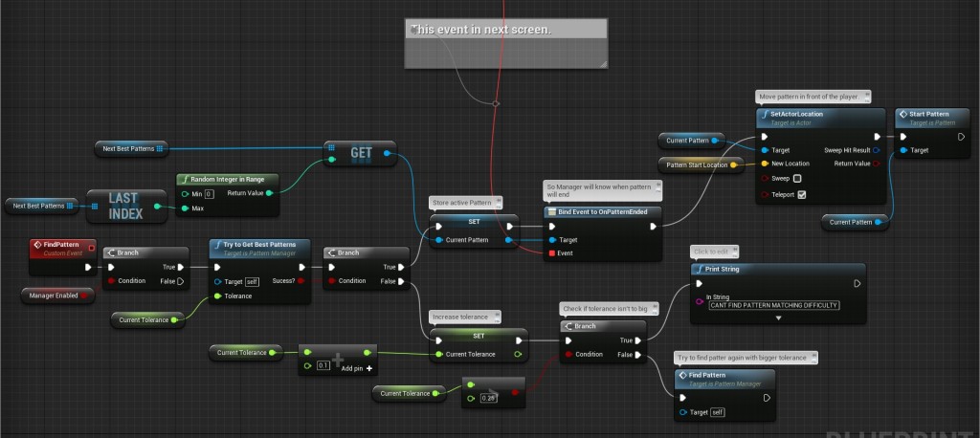Click the red Event pin on Bind Event
Screen dimensions: 980x438
click(x=551, y=253)
